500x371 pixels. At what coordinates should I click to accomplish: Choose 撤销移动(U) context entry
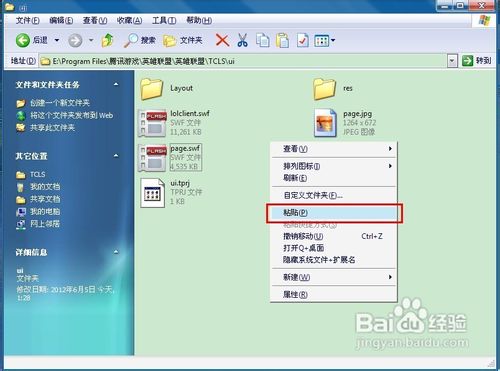(333, 236)
